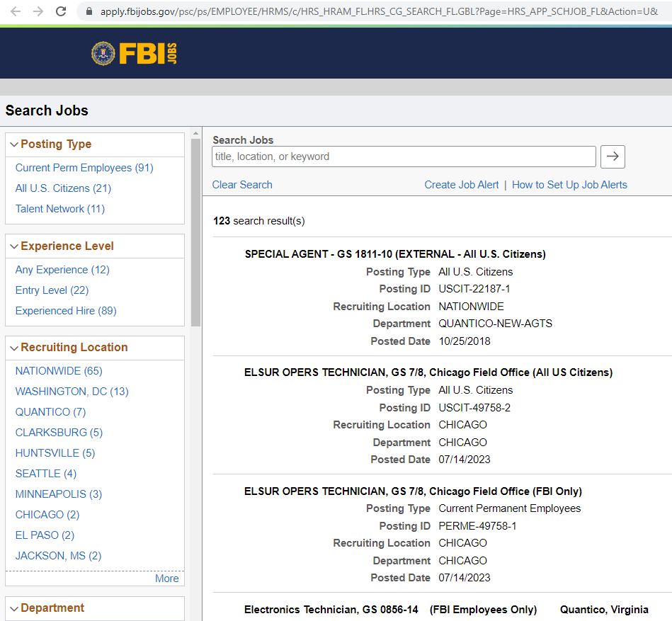Submit search with the arrow button
This screenshot has width=672, height=621.
[613, 156]
